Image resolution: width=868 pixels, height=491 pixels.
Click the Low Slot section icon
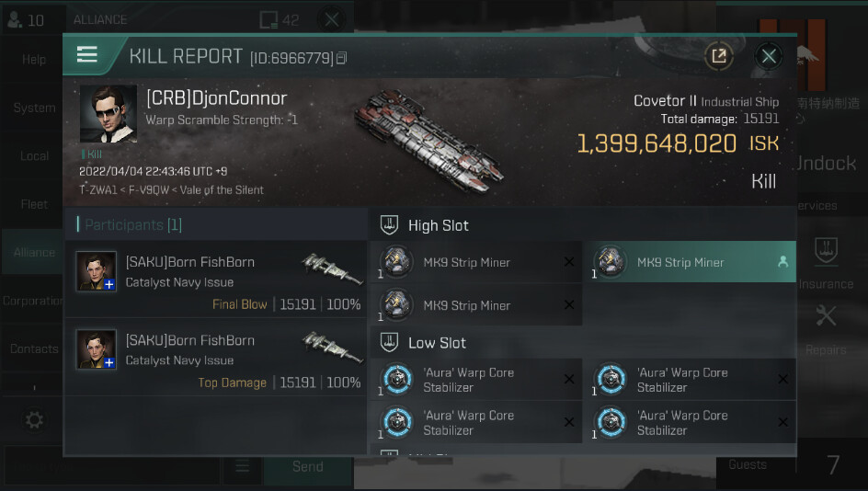[389, 343]
